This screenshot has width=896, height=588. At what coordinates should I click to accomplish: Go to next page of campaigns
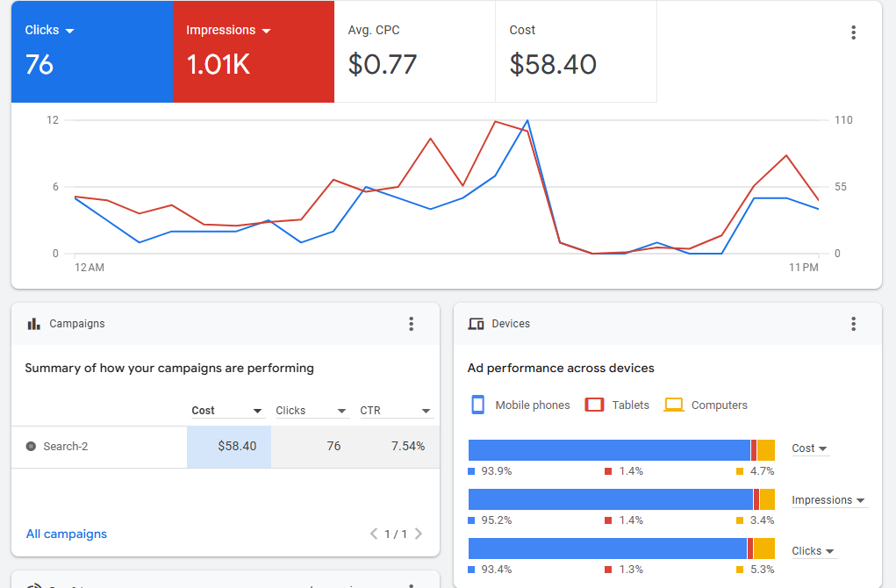[x=419, y=534]
